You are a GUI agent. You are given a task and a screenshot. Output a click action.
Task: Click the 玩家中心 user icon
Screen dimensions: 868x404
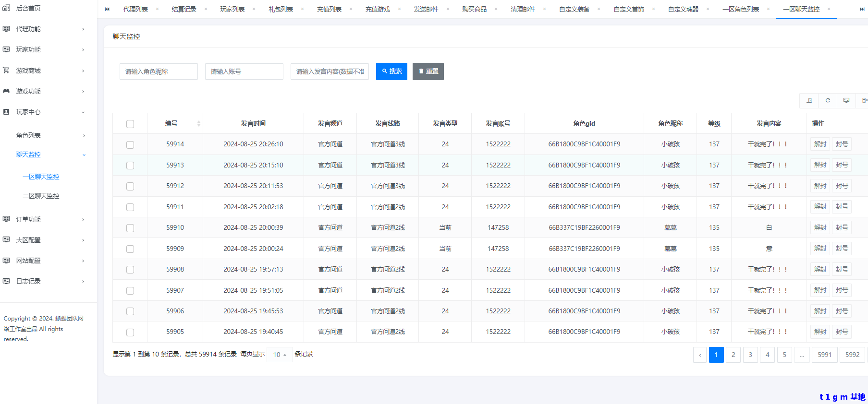pos(6,112)
